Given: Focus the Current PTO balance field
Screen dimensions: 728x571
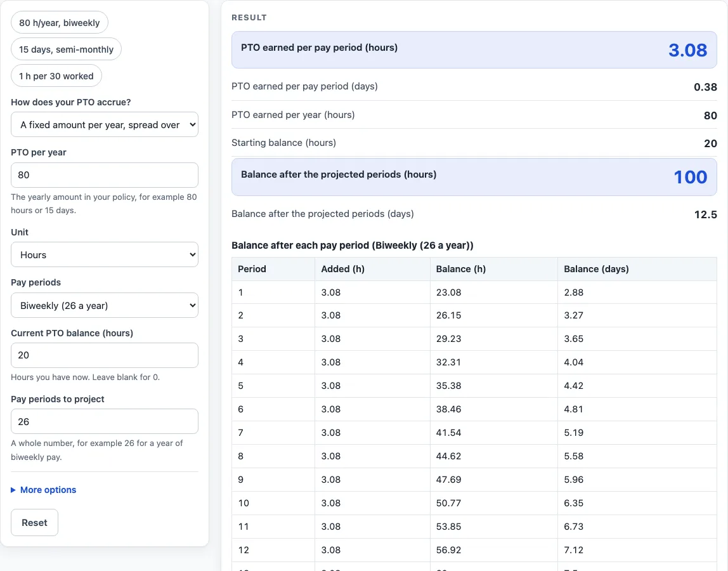Looking at the screenshot, I should coord(105,355).
